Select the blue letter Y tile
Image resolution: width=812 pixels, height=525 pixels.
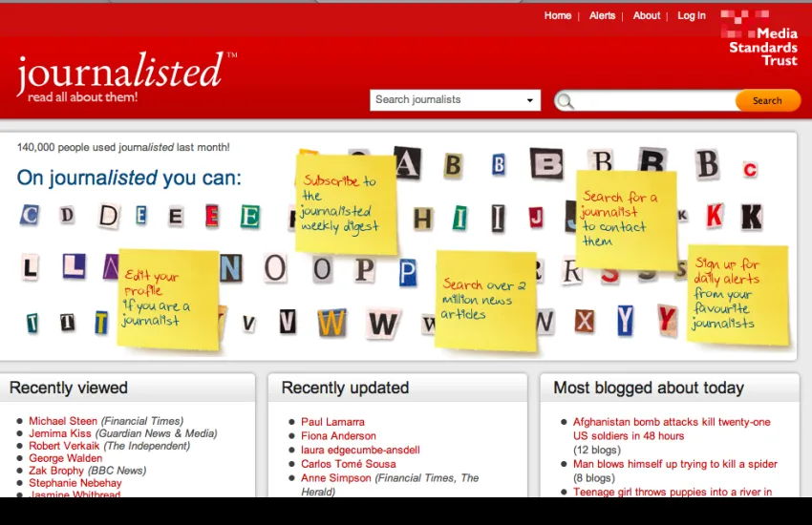point(625,320)
